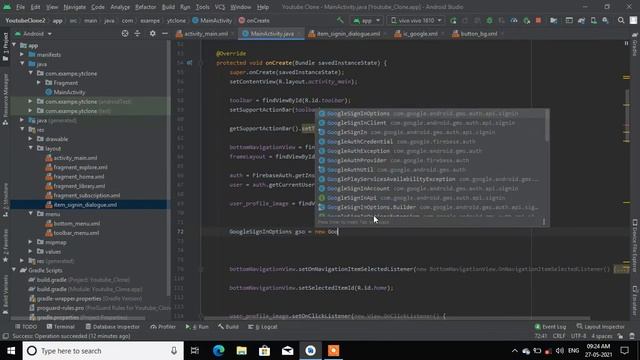Open the Profiler tool window
The image size is (640, 360).
click(x=163, y=327)
